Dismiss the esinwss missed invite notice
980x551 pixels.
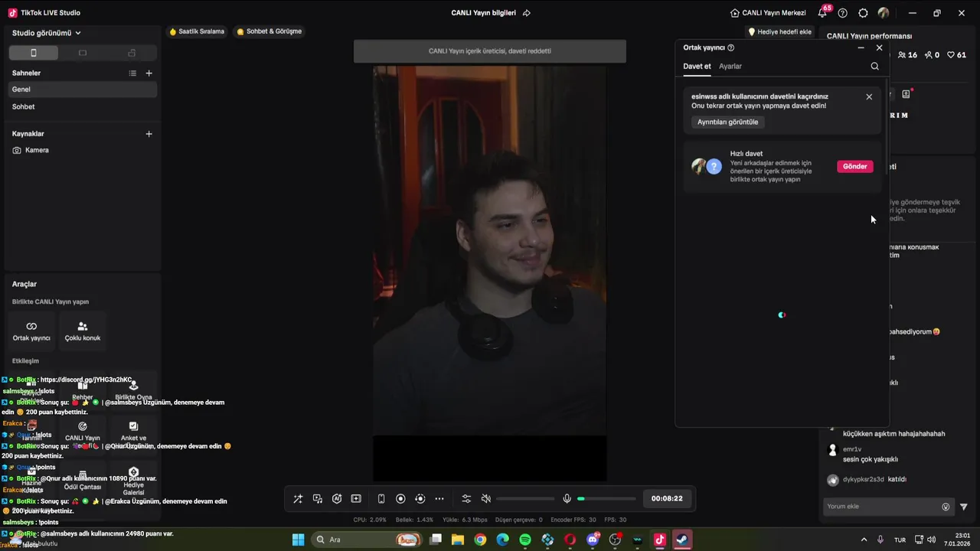pyautogui.click(x=869, y=97)
